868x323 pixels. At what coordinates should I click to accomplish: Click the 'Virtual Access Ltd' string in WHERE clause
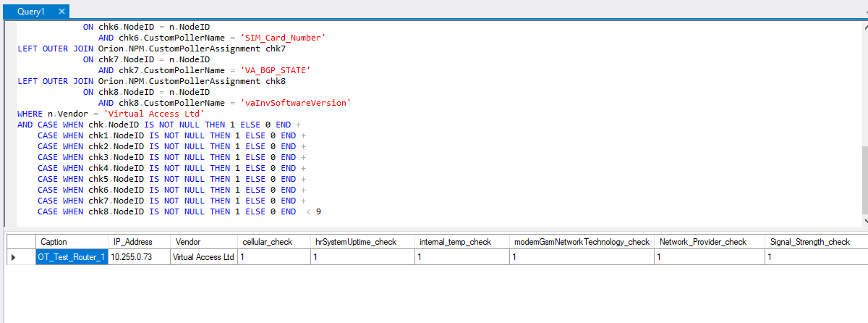[154, 114]
